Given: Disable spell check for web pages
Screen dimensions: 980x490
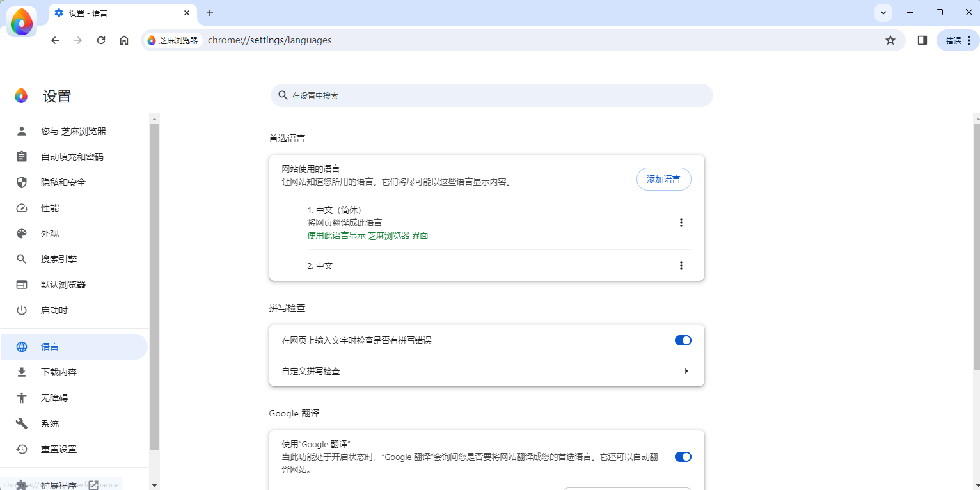Looking at the screenshot, I should [x=683, y=340].
